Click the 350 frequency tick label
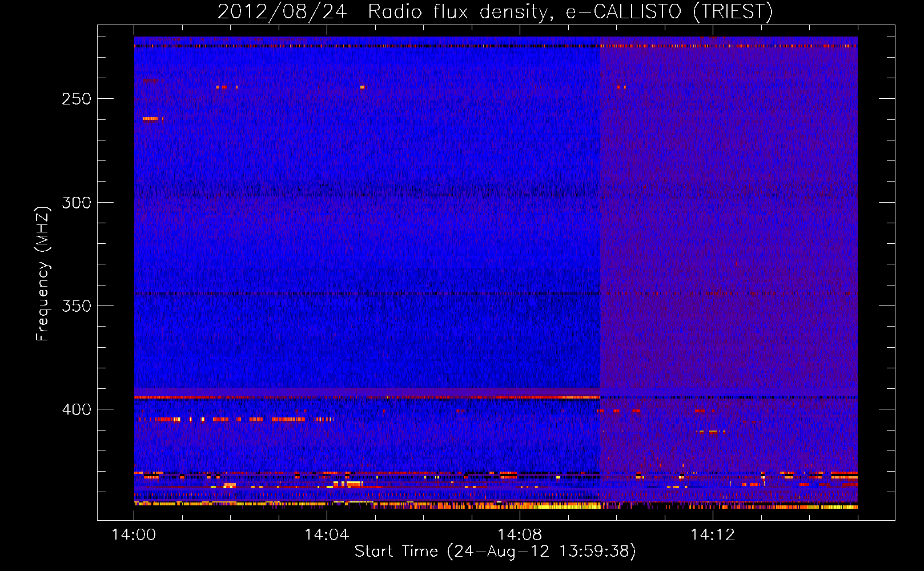The height and width of the screenshot is (571, 924). coord(77,306)
